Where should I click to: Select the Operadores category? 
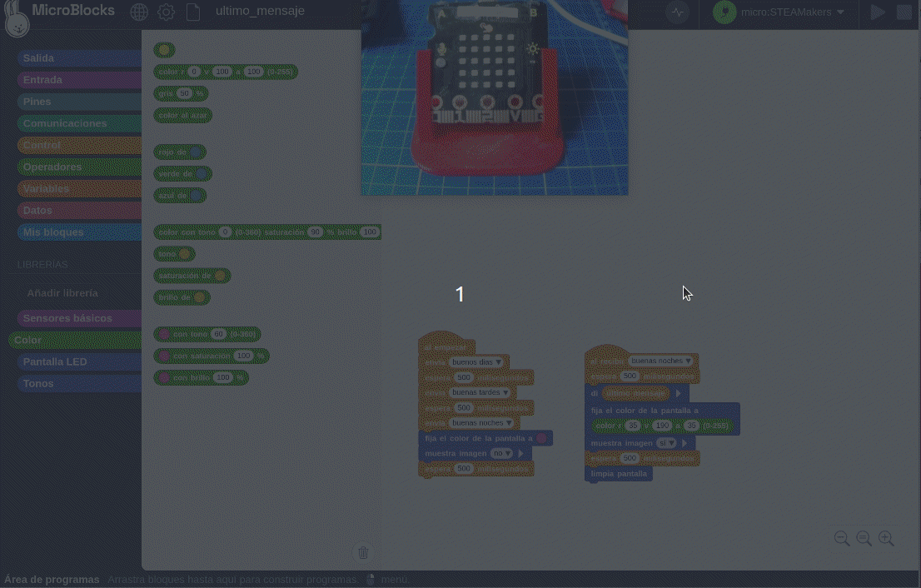[79, 167]
